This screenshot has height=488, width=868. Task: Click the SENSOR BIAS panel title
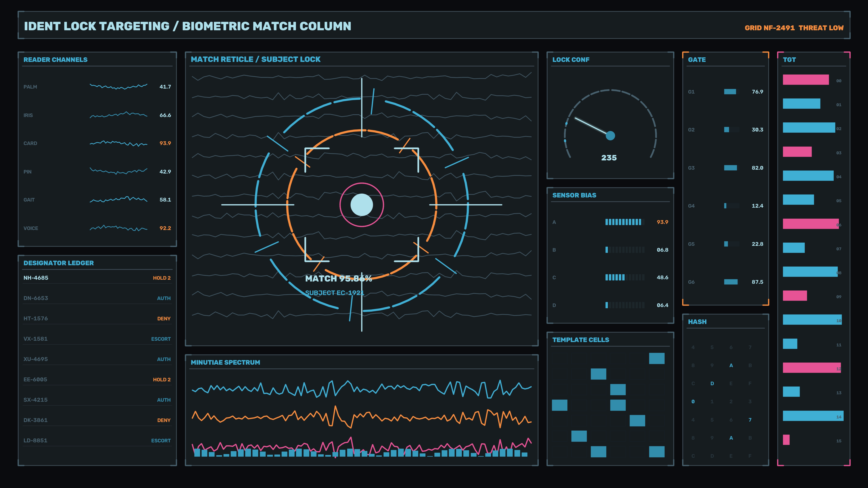point(574,195)
